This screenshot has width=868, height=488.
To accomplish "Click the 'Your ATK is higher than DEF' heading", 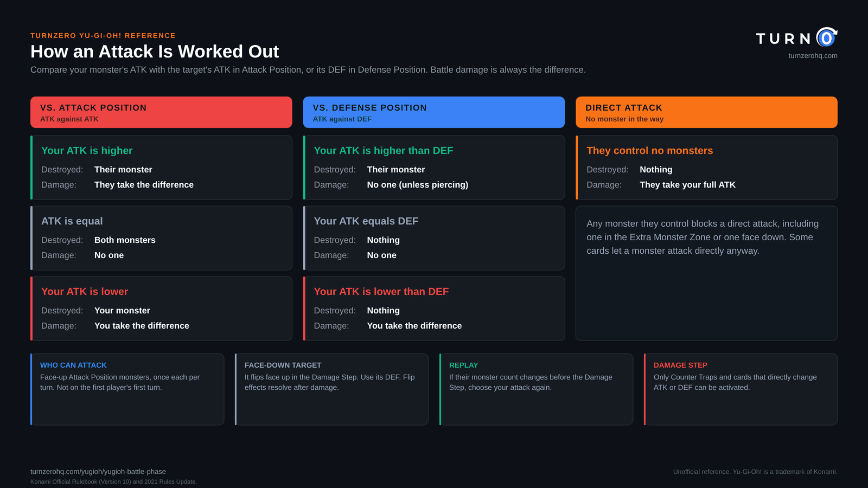I will click(x=384, y=151).
